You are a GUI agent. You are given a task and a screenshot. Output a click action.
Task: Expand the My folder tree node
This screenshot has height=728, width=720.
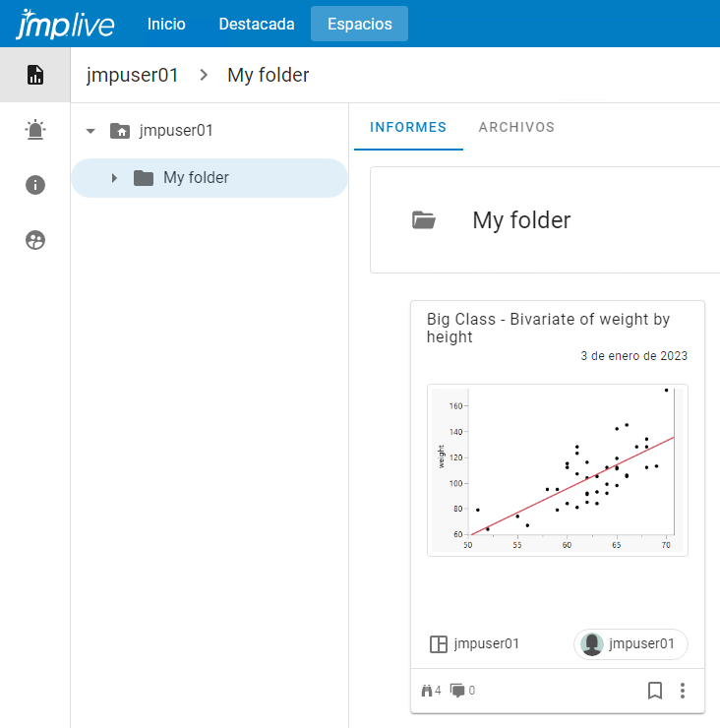(x=114, y=178)
